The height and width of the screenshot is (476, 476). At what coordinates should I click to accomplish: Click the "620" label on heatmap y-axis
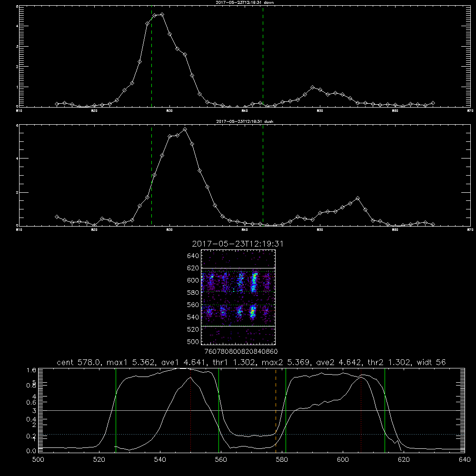193,268
